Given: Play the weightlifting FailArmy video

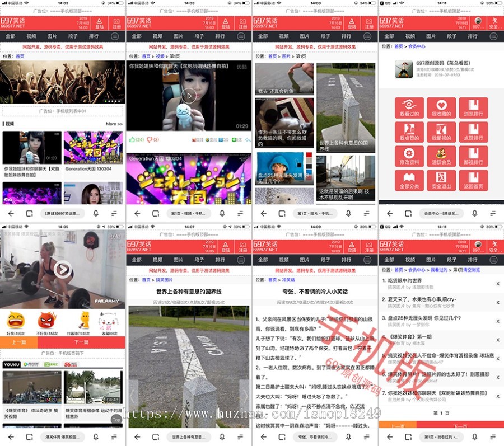Looking at the screenshot, I should pyautogui.click(x=63, y=269).
